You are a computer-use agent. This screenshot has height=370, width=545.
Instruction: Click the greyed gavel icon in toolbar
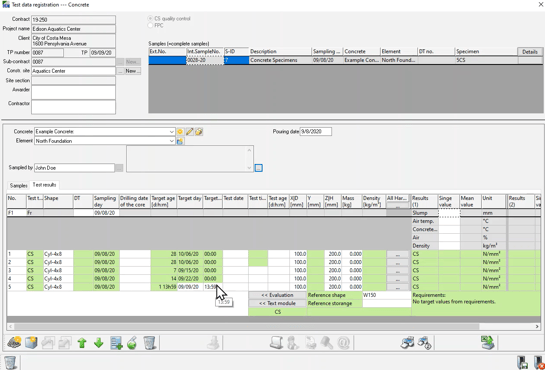tap(326, 343)
